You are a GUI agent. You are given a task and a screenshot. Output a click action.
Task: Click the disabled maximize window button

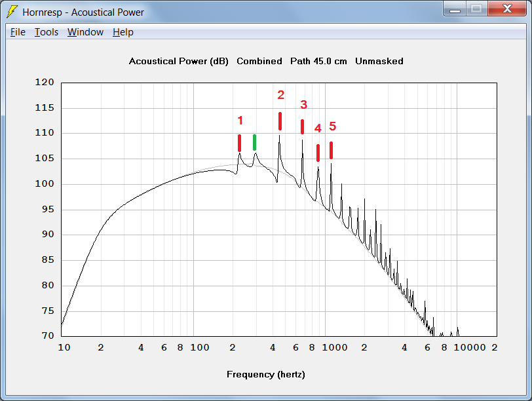pos(477,9)
